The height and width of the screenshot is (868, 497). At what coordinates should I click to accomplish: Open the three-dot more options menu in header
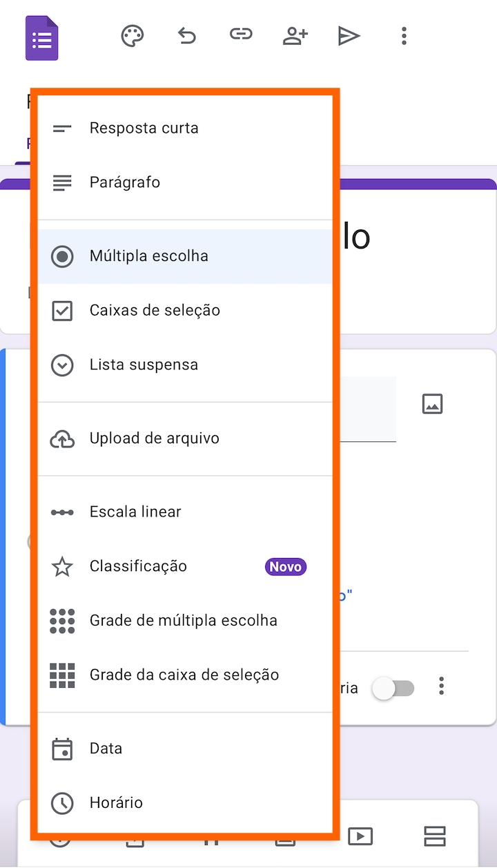click(404, 36)
